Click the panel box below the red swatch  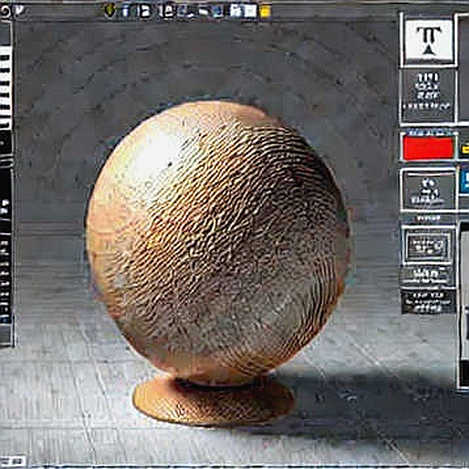[428, 190]
